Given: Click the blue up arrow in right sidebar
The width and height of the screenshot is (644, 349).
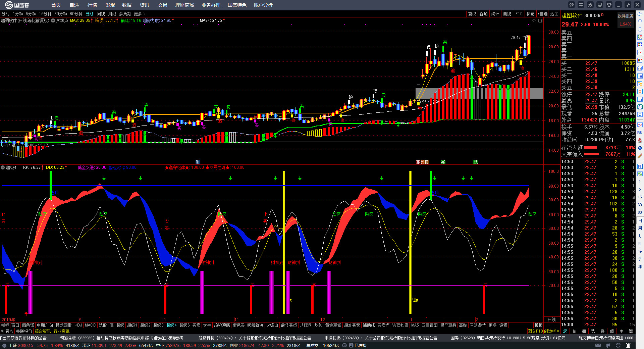Looking at the screenshot, I should [640, 21].
